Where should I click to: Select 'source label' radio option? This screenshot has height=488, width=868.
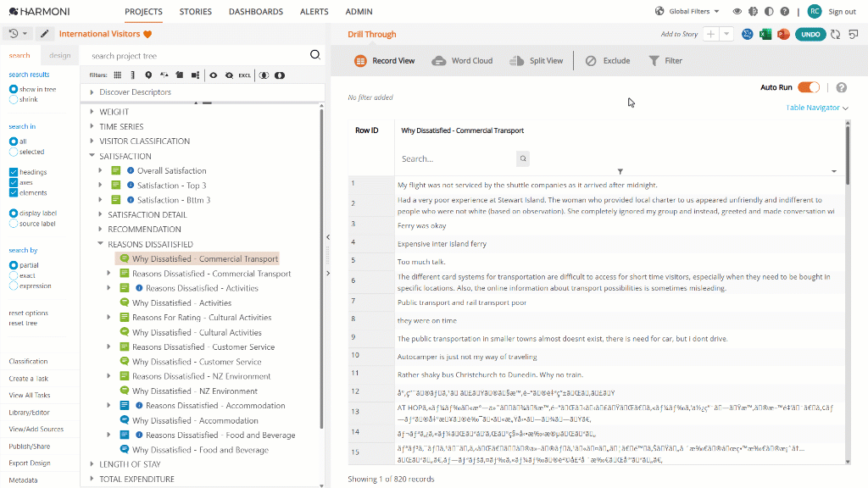[14, 224]
